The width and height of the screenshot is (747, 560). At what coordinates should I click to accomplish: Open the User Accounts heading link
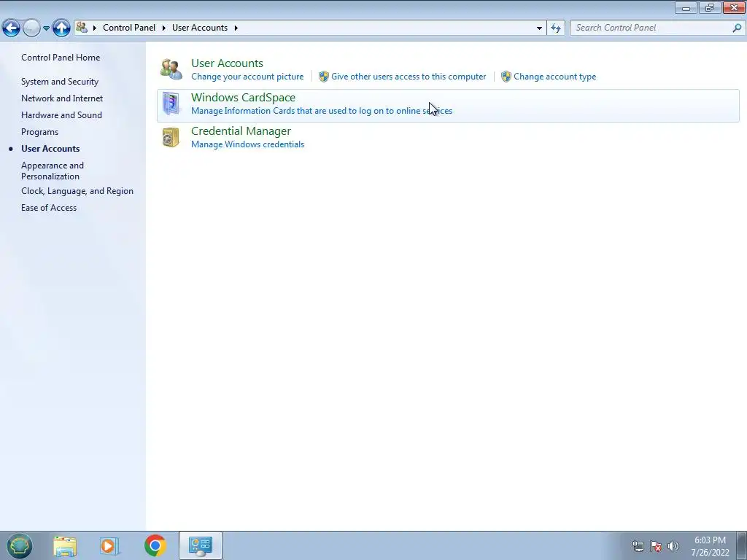tap(227, 63)
